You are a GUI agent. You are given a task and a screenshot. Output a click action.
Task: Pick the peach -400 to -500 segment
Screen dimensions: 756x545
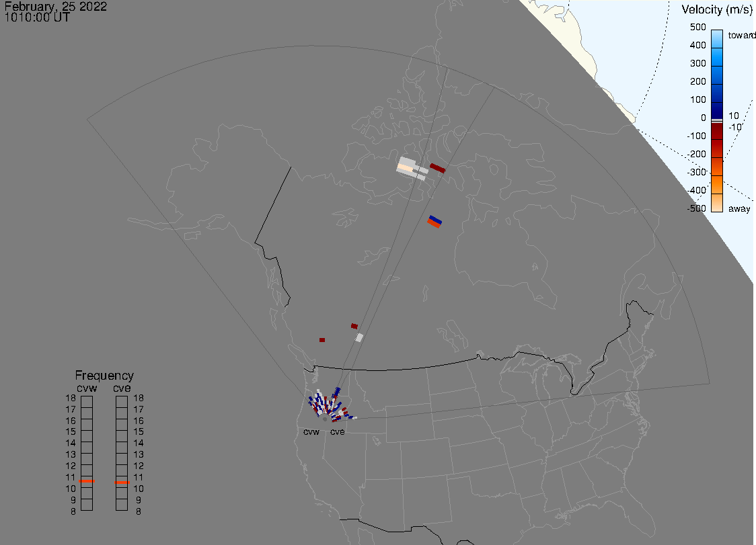[717, 203]
